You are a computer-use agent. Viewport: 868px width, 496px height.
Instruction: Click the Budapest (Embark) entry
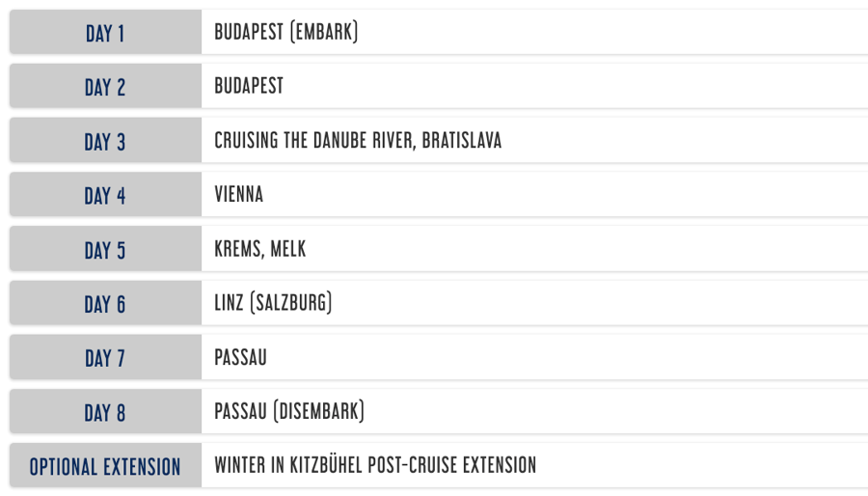[285, 33]
